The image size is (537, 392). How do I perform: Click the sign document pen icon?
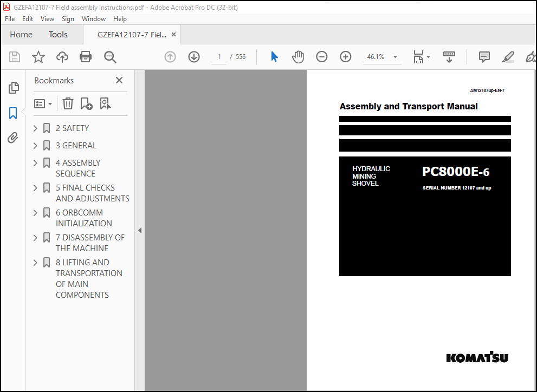[531, 57]
